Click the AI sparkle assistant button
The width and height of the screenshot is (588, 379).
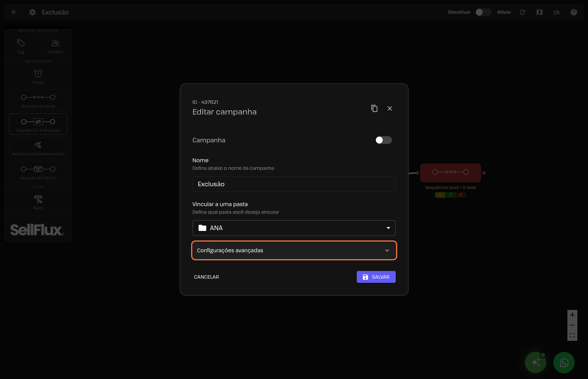coord(535,363)
